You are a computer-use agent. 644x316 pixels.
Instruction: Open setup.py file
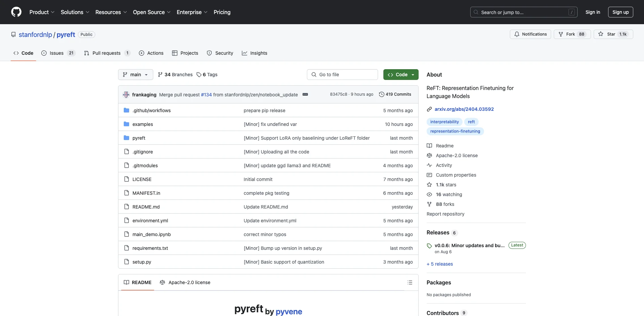click(142, 262)
